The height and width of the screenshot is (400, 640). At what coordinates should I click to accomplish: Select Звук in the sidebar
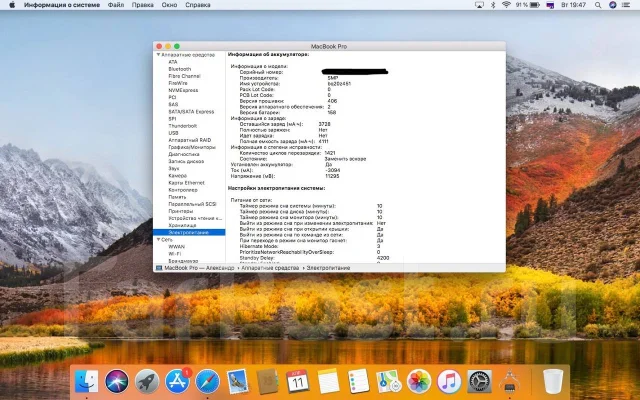tap(174, 168)
